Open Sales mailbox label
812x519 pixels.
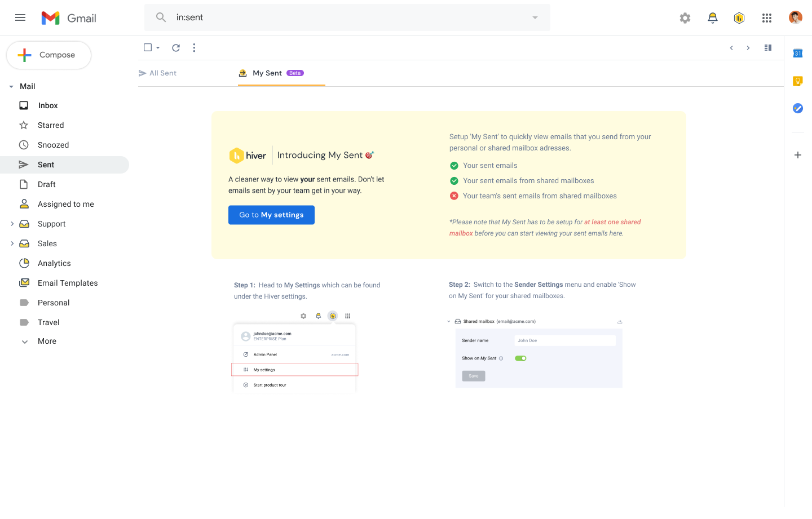47,243
